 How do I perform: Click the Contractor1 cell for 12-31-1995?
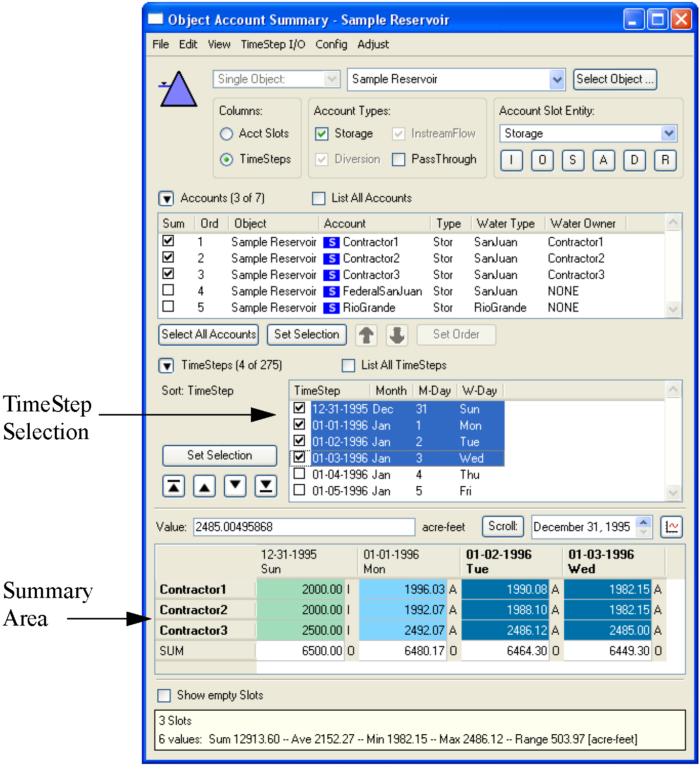[x=301, y=589]
